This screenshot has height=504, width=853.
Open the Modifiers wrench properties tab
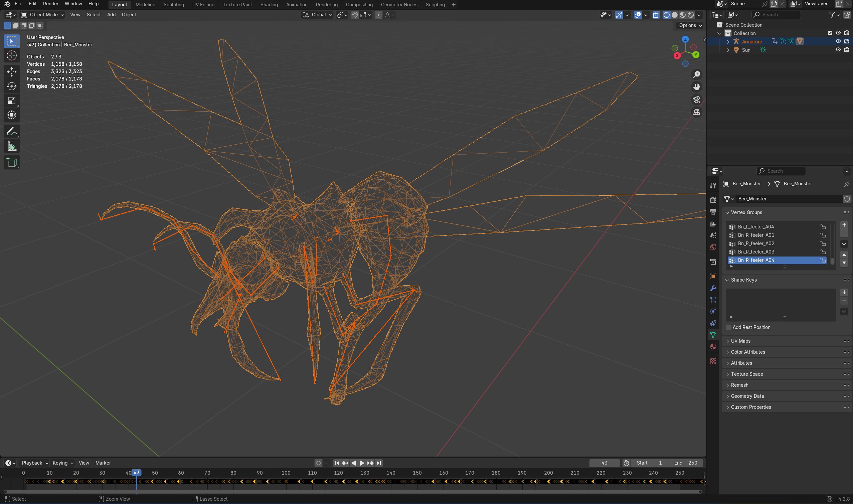pos(713,288)
